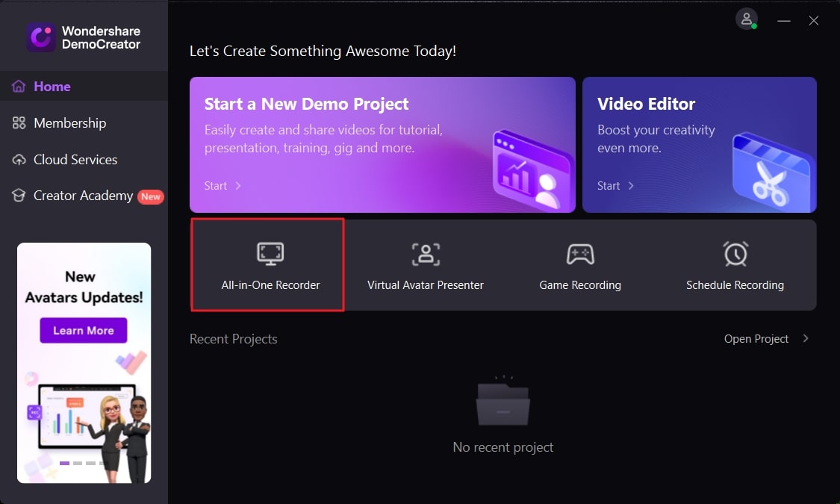840x504 pixels.
Task: Click the Game Recording gamepad icon
Action: [x=580, y=254]
